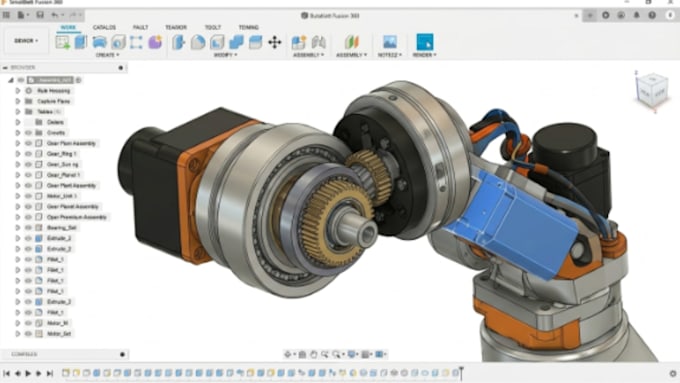Open the NOTEZZ dropdown label
The width and height of the screenshot is (680, 383).
(x=390, y=55)
